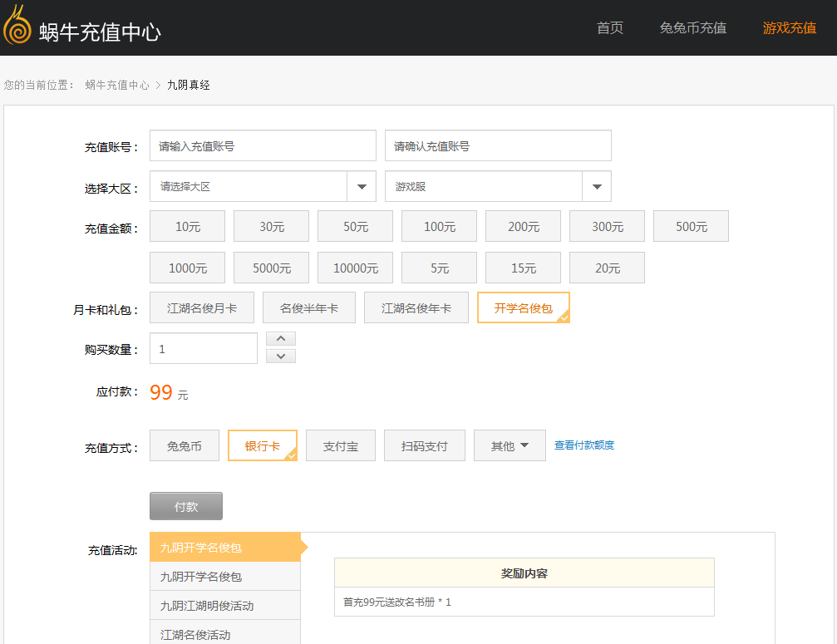Open the 查看付款额度 link
837x644 pixels.
(x=584, y=445)
